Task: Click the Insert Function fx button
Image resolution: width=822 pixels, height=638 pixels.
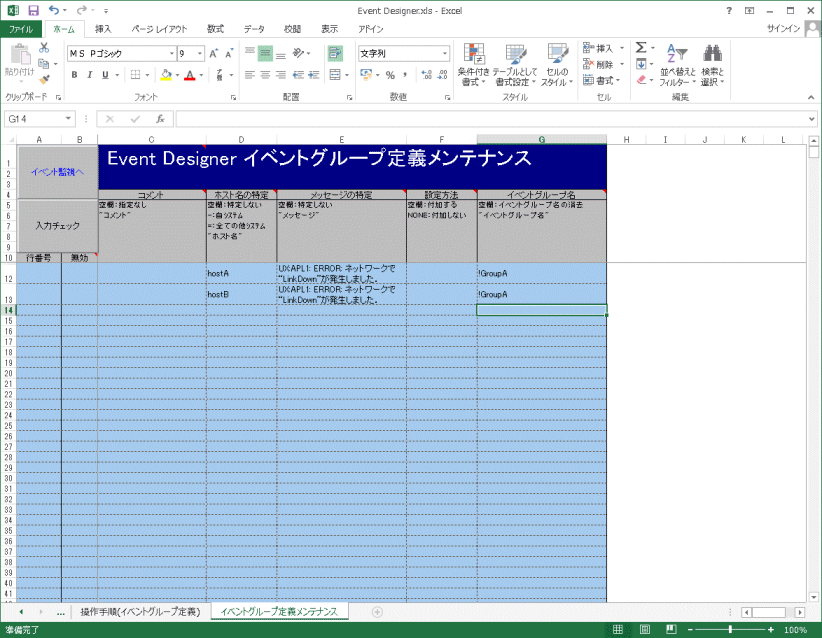Action: (x=160, y=119)
